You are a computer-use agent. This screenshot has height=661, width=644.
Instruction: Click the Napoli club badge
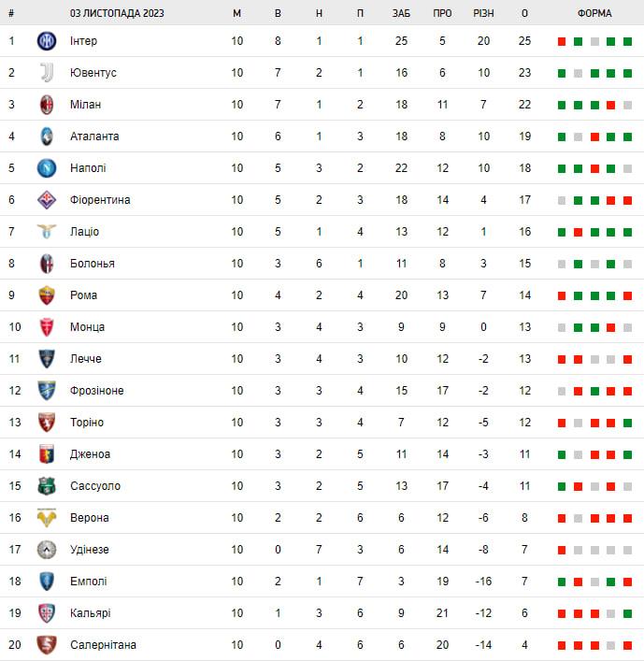coord(47,168)
